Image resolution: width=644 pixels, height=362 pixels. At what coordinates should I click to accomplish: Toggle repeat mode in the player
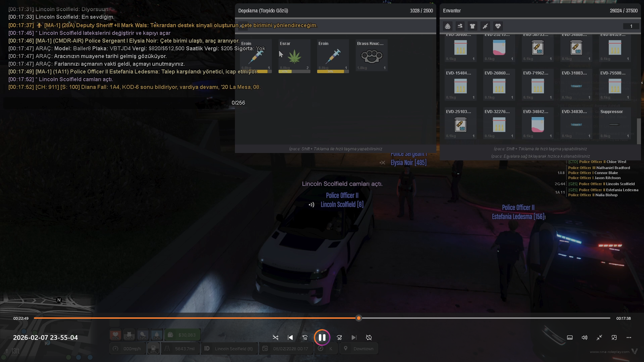[369, 338]
